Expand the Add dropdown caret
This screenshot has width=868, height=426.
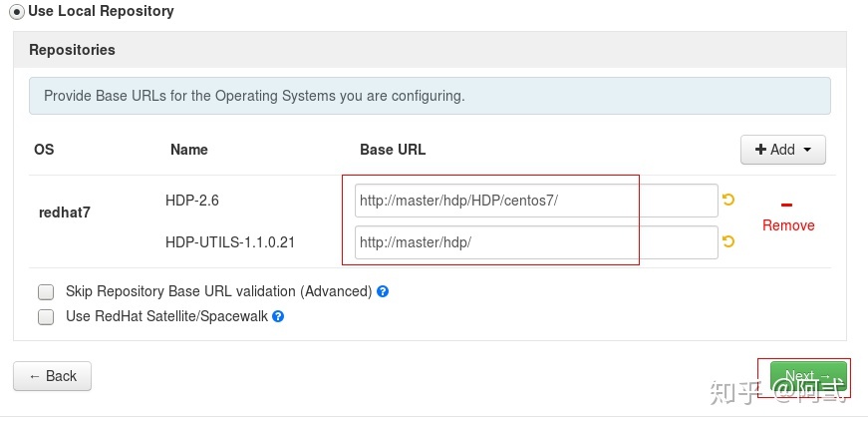coord(806,150)
